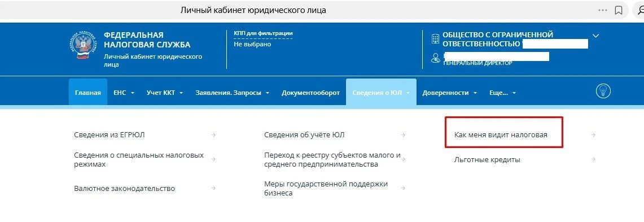Click the Не выбрано value
The image size is (644, 222).
[x=252, y=44]
